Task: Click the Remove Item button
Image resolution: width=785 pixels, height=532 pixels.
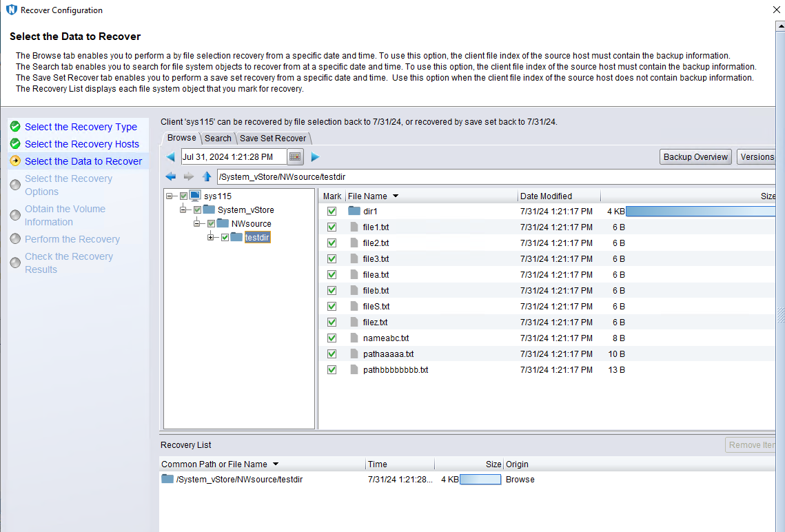Action: 751,445
